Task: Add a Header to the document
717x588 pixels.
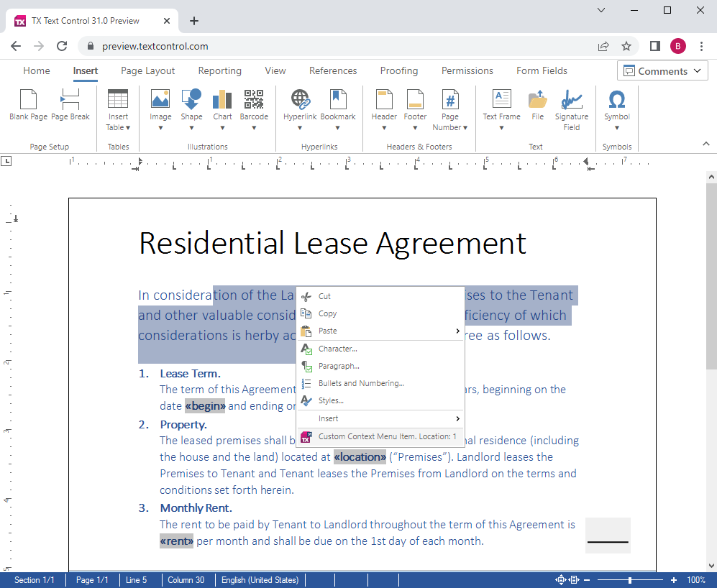Action: pyautogui.click(x=384, y=106)
